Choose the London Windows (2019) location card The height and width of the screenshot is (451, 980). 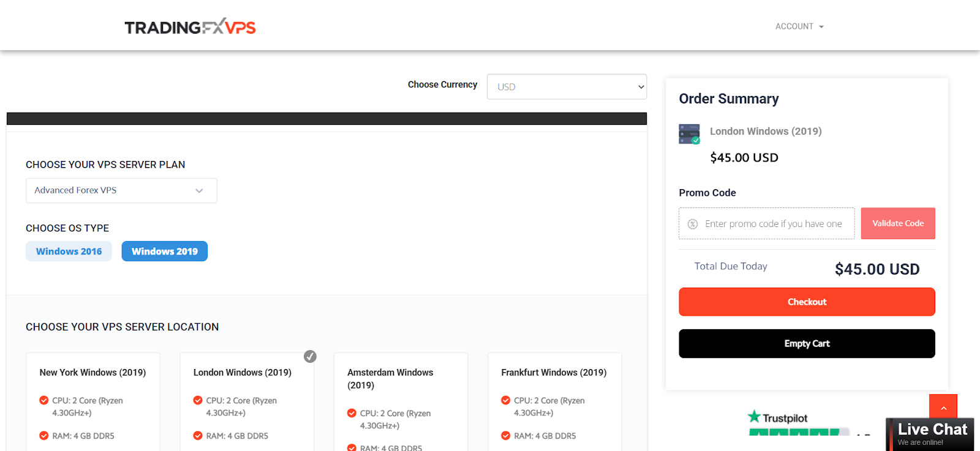point(247,401)
